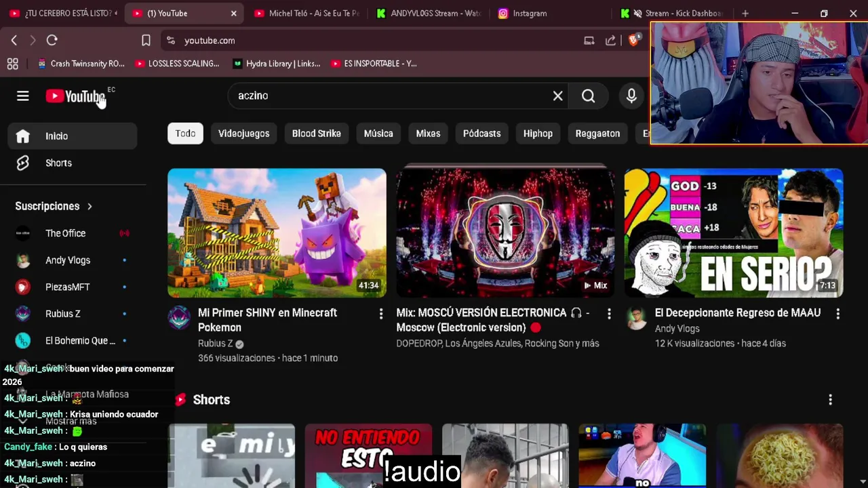This screenshot has width=868, height=488.
Task: Open Rubius Z channel name under video
Action: (x=215, y=344)
